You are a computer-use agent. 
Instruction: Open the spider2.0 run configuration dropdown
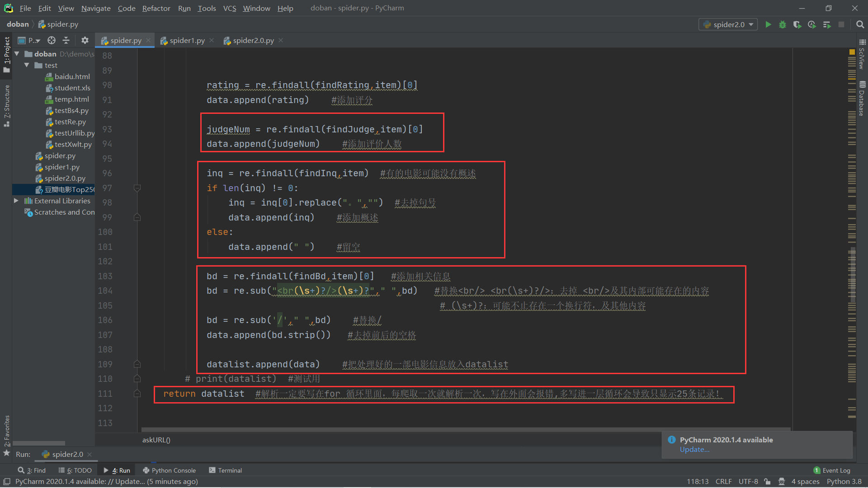[x=728, y=24]
